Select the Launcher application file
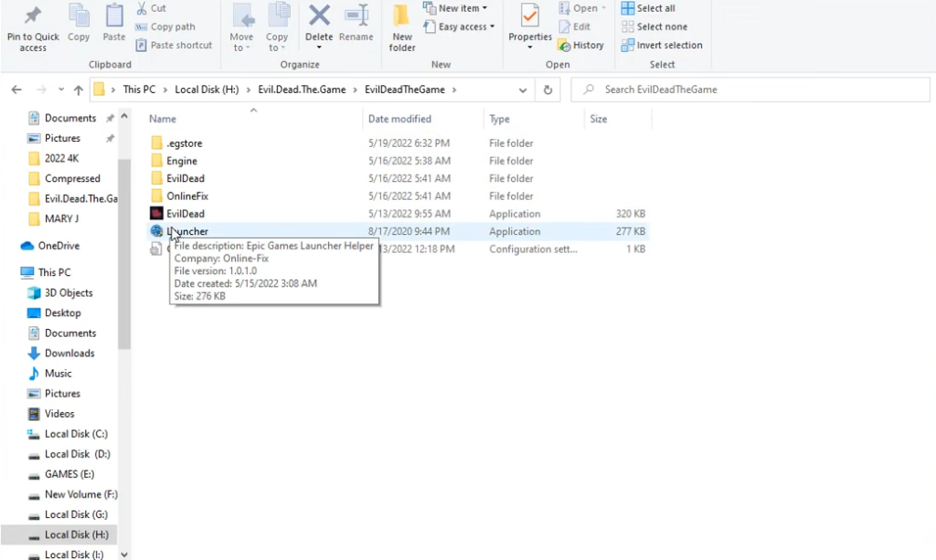This screenshot has height=560, width=936. pyautogui.click(x=398, y=231)
